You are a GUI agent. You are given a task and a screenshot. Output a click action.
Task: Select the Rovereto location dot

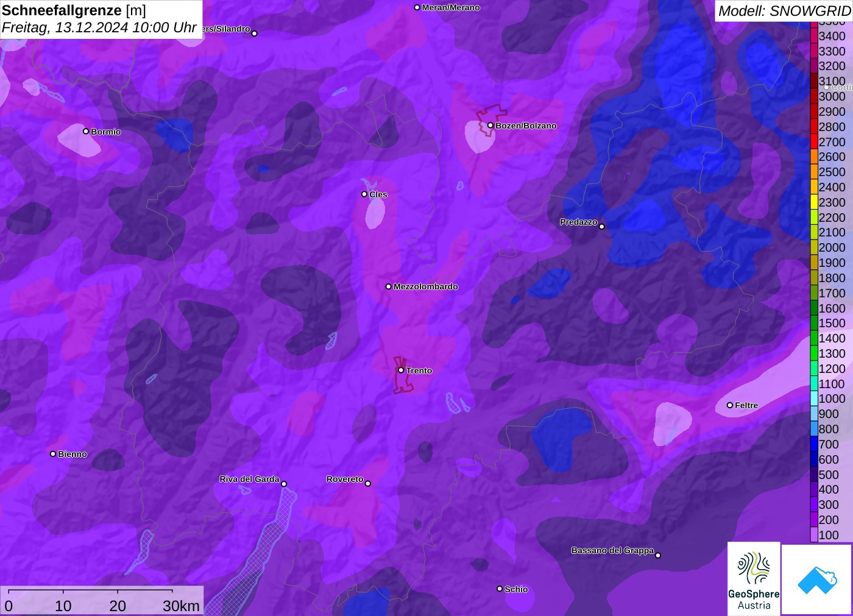point(368,483)
